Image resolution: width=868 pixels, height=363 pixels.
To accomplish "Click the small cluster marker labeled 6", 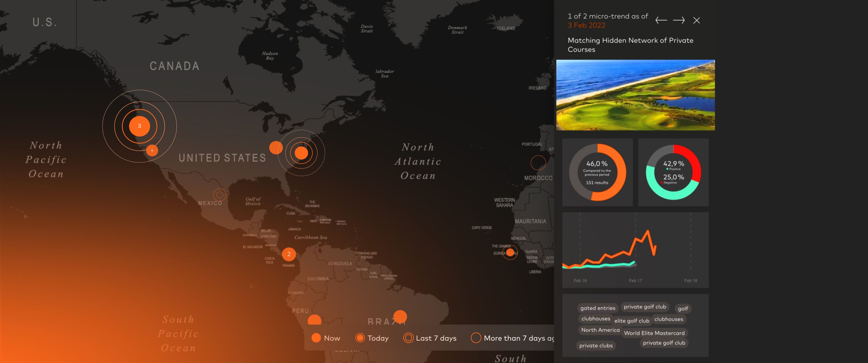I will (x=152, y=150).
